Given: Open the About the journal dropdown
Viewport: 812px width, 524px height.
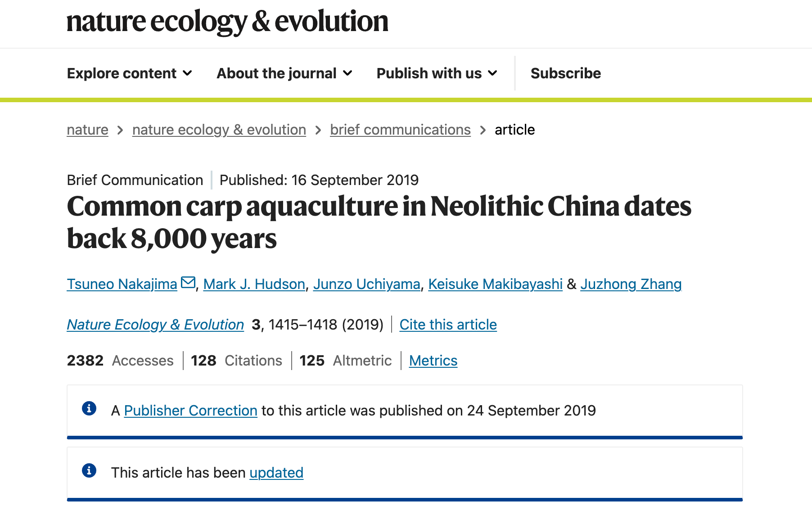Looking at the screenshot, I should pyautogui.click(x=284, y=73).
